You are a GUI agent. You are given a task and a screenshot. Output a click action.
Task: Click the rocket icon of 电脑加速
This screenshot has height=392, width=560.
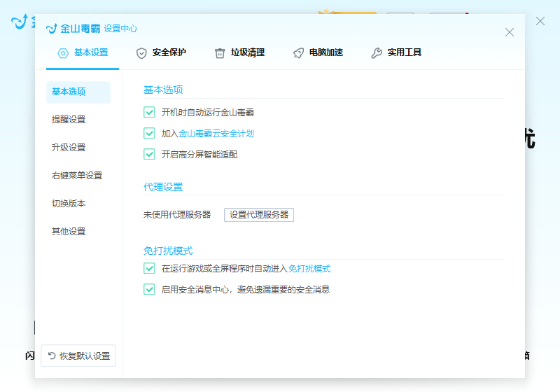pos(298,53)
